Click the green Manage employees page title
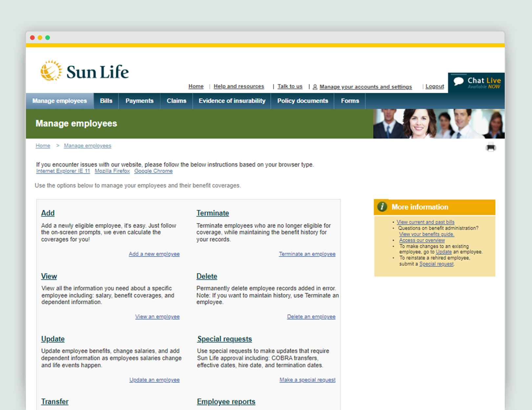 coord(76,124)
